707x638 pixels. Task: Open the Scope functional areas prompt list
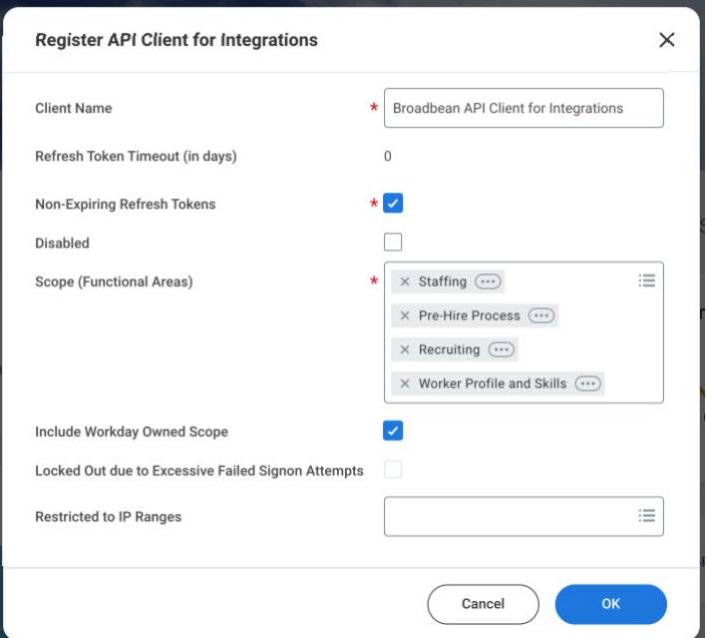tap(647, 281)
